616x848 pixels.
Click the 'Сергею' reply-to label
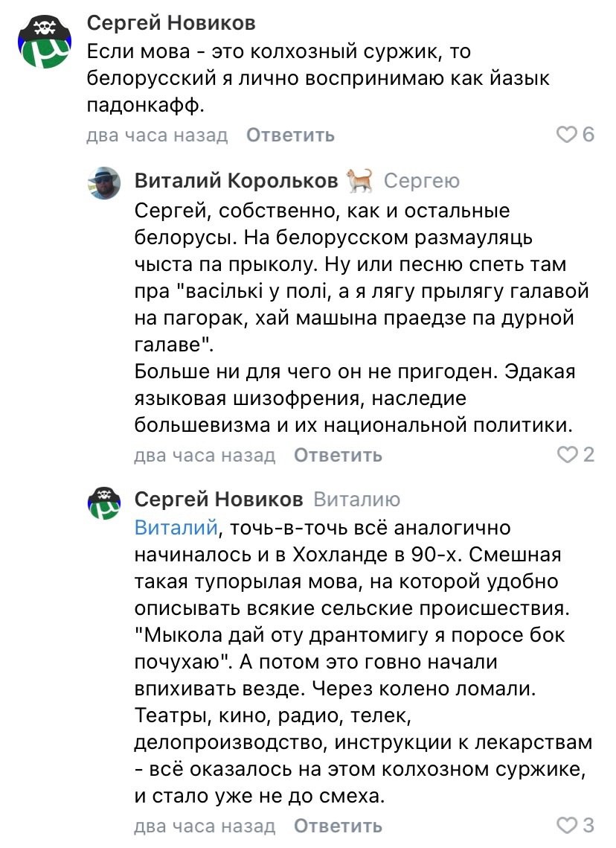(x=421, y=181)
